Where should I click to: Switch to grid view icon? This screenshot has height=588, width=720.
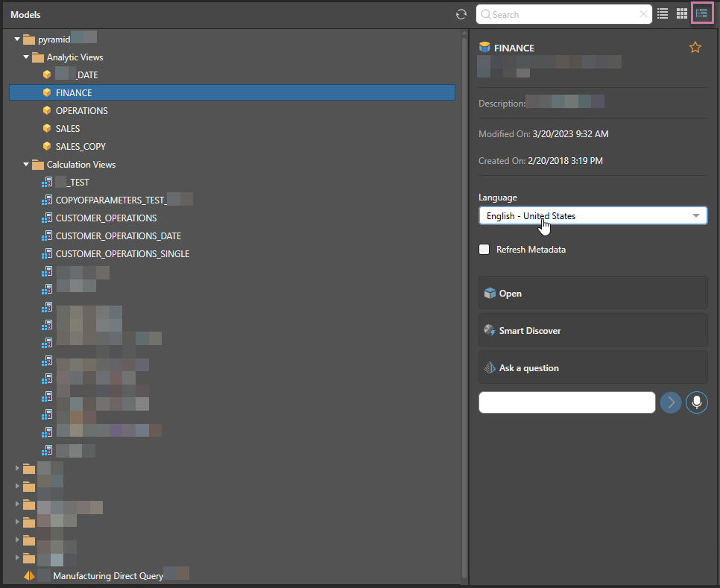681,13
